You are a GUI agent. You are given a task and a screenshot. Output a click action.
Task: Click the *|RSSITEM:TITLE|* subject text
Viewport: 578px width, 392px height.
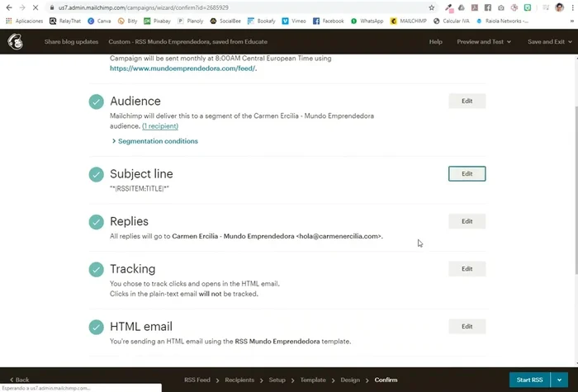pos(140,189)
